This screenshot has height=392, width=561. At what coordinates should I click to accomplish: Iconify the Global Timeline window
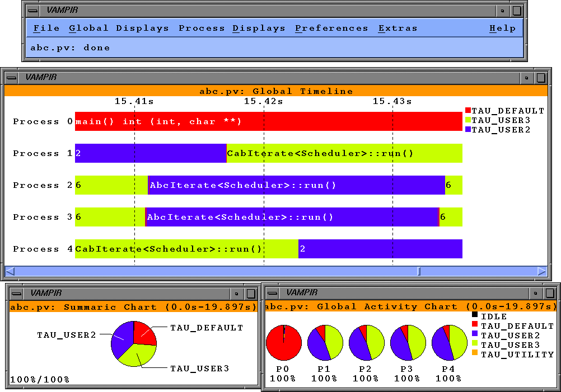click(527, 78)
